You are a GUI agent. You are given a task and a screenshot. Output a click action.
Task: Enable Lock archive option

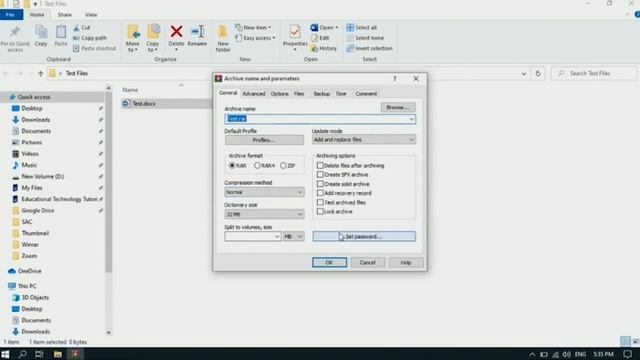tap(320, 211)
